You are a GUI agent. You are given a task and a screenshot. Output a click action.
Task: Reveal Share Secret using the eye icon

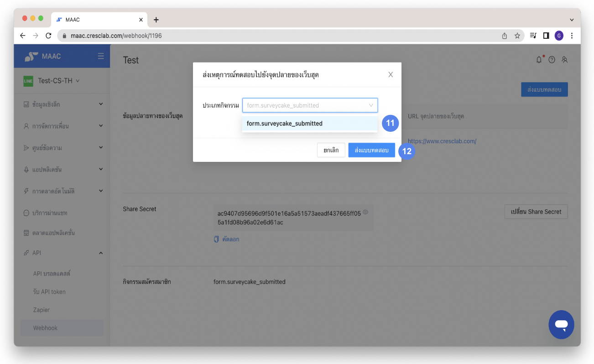click(x=365, y=213)
